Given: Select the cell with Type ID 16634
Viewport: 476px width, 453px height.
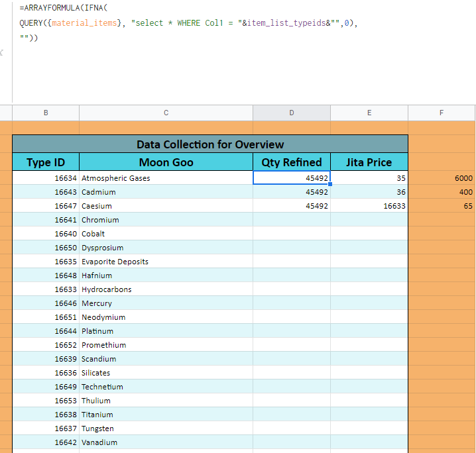Looking at the screenshot, I should coord(46,178).
